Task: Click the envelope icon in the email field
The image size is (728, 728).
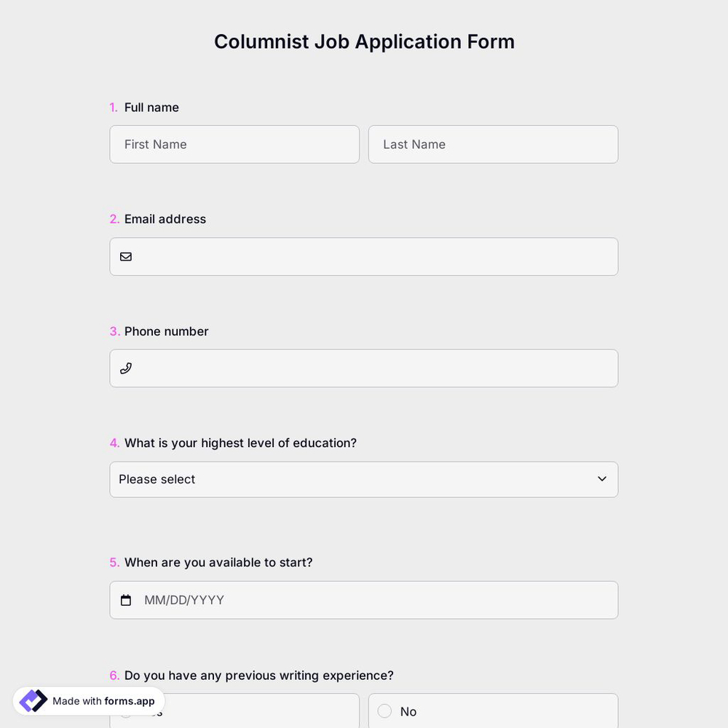Action: [126, 256]
